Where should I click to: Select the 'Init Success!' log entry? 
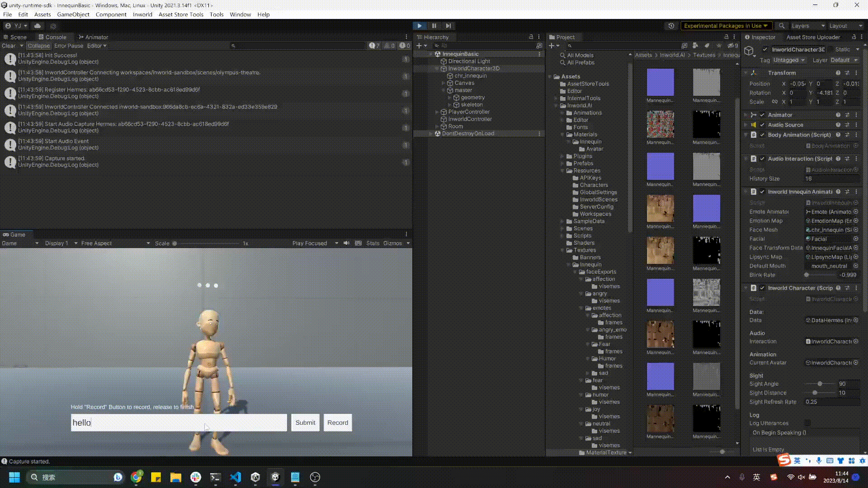206,59
